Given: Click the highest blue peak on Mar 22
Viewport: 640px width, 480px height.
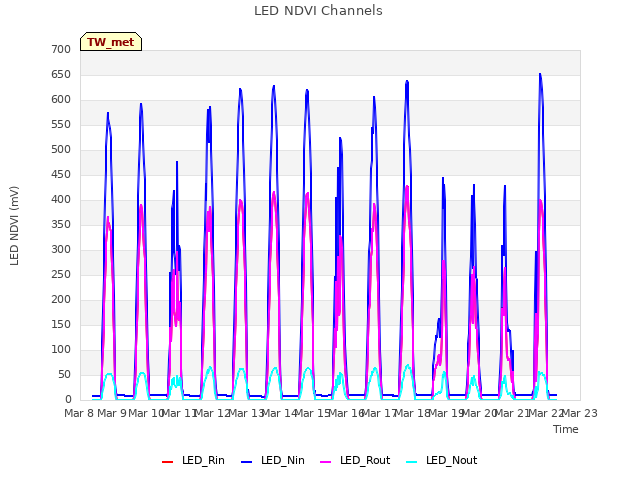Looking at the screenshot, I should (x=540, y=75).
